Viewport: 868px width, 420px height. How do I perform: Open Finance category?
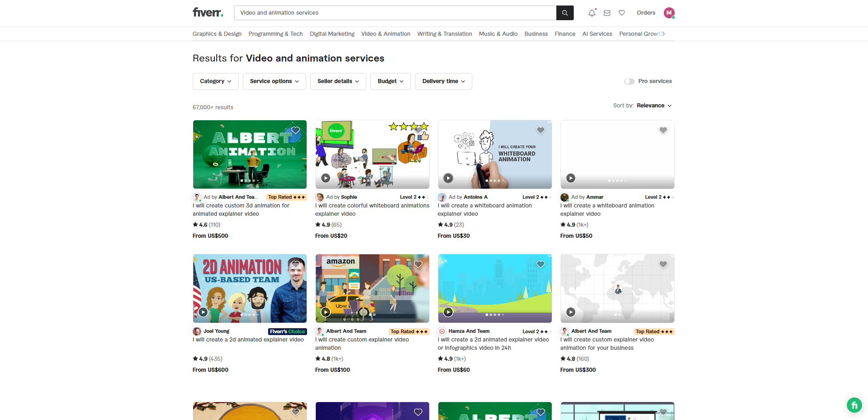565,34
